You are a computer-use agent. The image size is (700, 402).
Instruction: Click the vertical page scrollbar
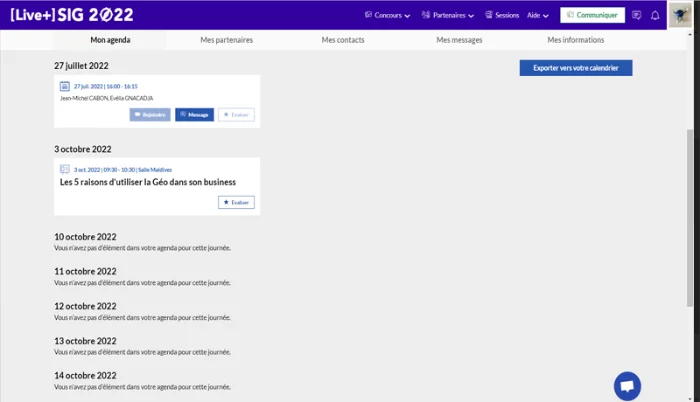pos(690,218)
